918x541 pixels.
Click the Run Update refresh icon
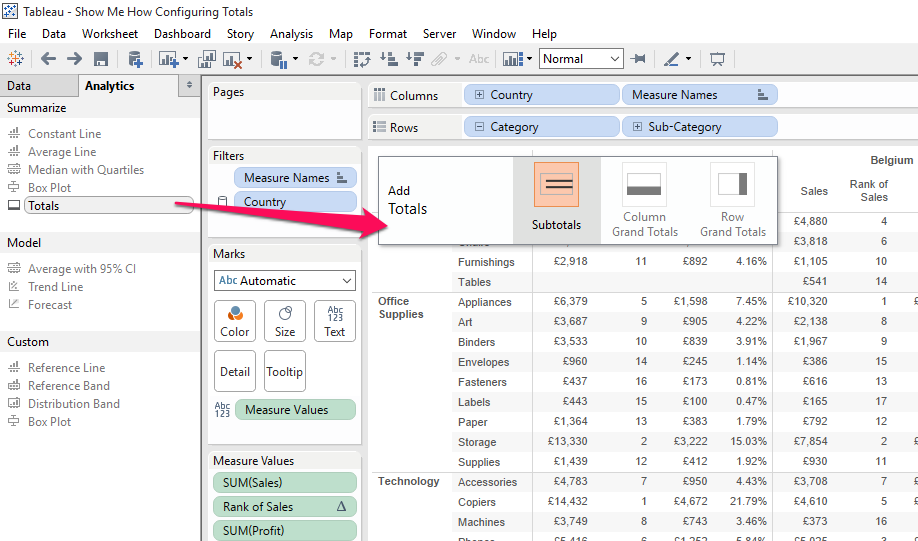pos(317,59)
